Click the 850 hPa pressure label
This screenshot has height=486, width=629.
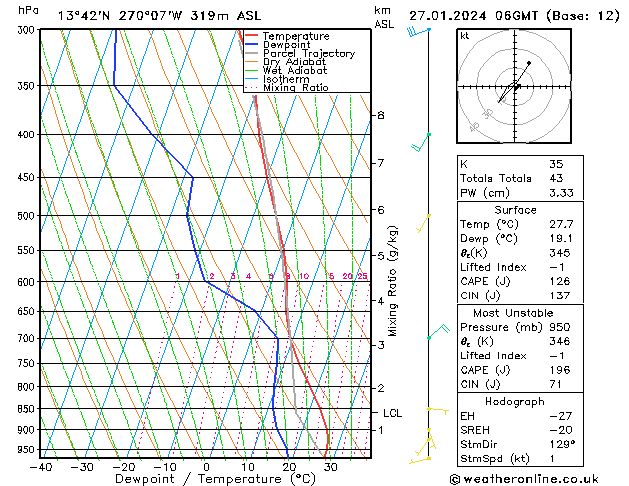pyautogui.click(x=28, y=409)
